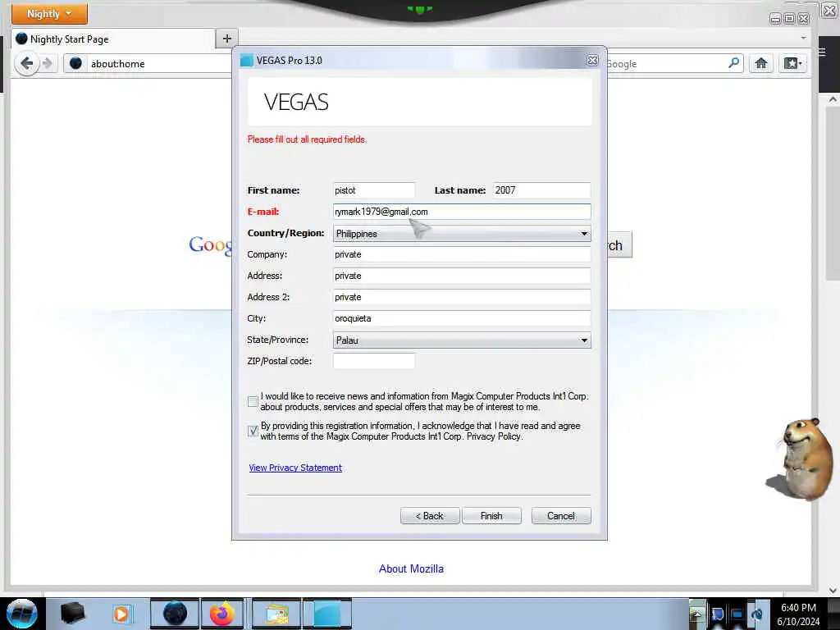The image size is (840, 630).
Task: Open the Firefox taskbar icon
Action: 222,614
